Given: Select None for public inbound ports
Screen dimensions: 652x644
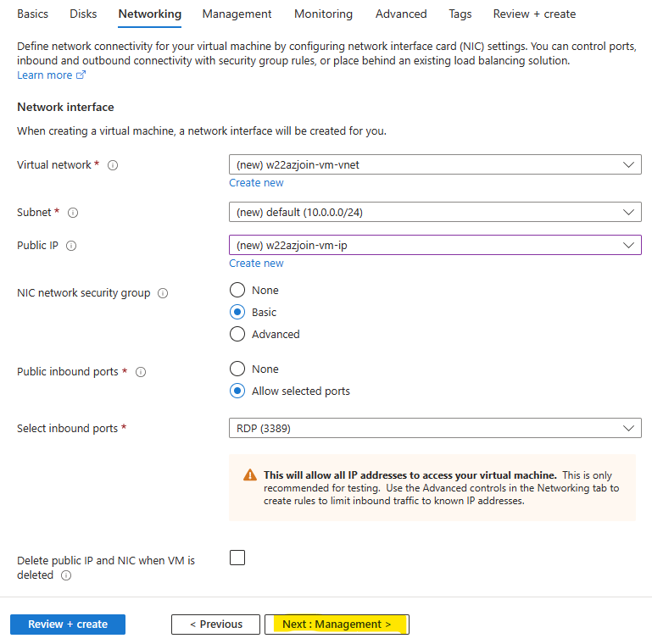Looking at the screenshot, I should pos(237,369).
